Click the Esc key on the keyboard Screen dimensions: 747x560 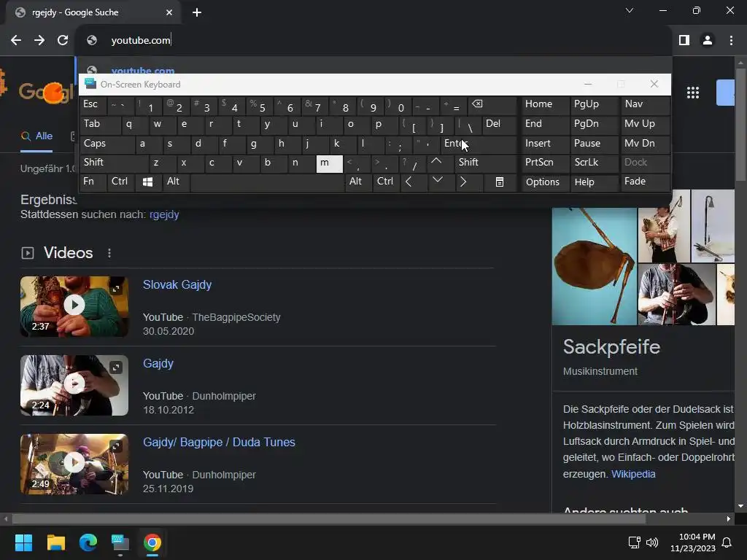tap(93, 105)
